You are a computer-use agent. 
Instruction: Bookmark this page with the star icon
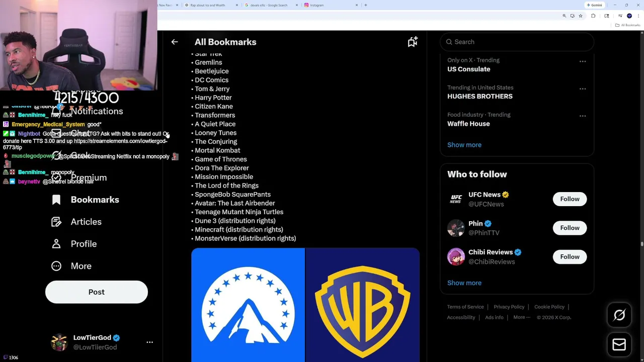coord(580,16)
